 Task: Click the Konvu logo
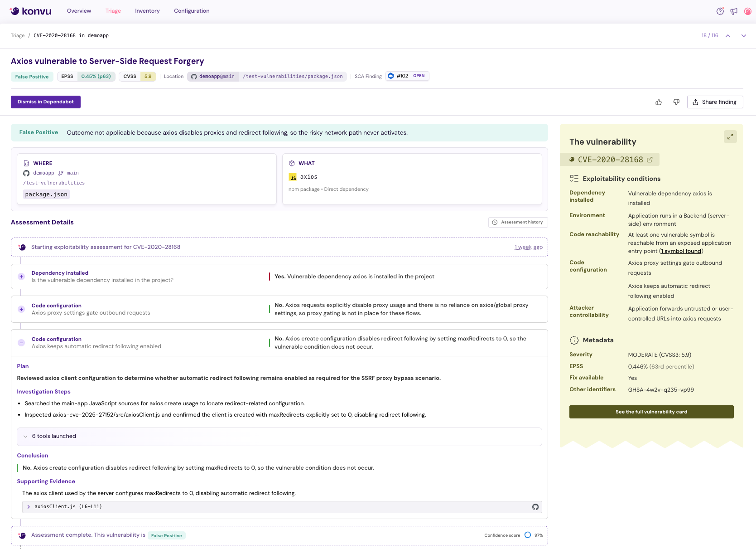coord(30,11)
